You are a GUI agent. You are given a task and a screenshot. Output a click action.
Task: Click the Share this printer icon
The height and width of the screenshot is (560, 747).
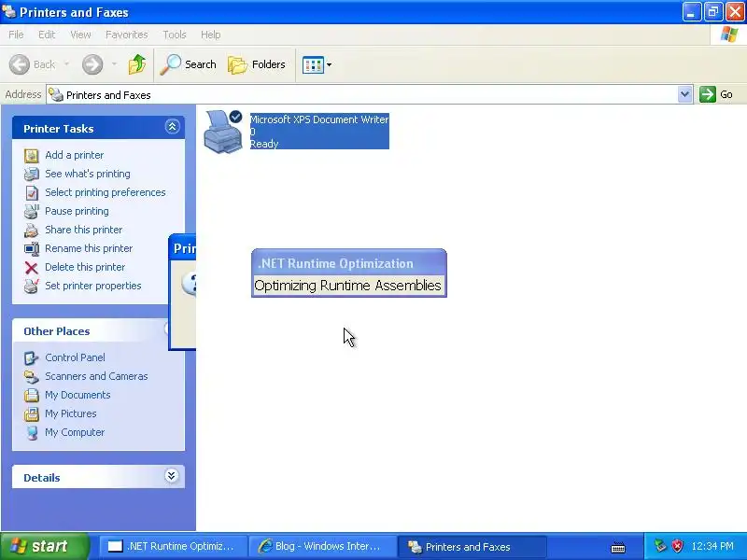point(32,230)
